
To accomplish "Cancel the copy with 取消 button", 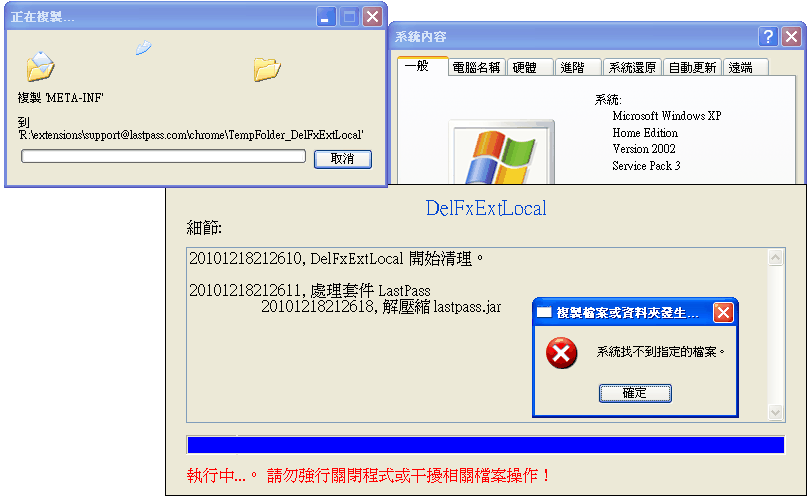I will tap(342, 159).
